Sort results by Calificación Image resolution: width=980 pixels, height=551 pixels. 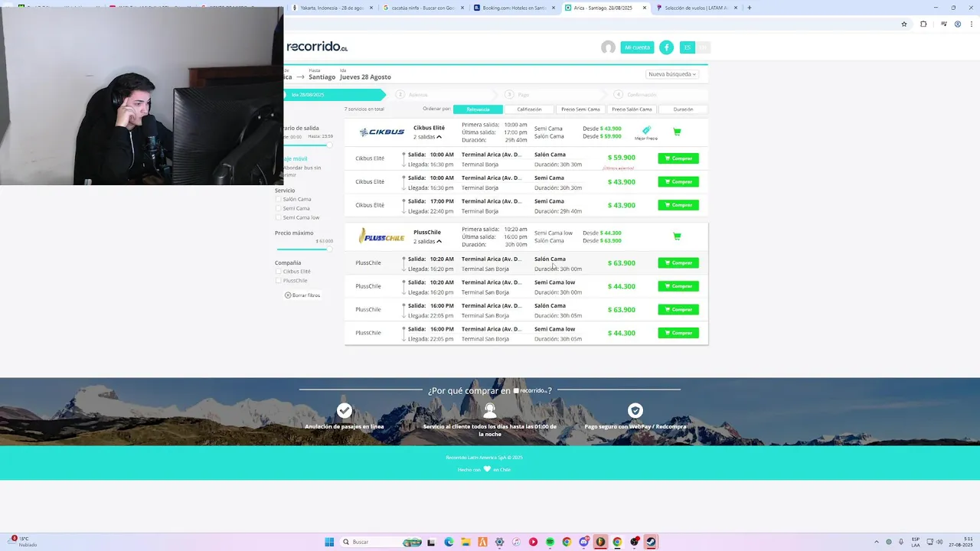pyautogui.click(x=529, y=109)
